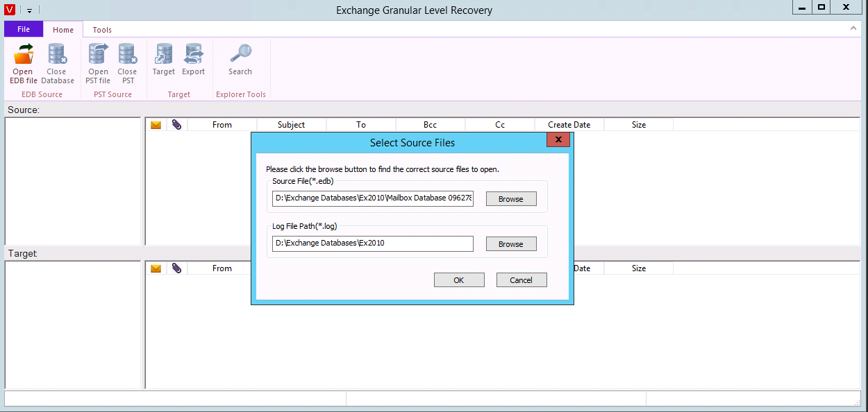Sort Source pane by Size column
This screenshot has height=412, width=868.
[639, 125]
